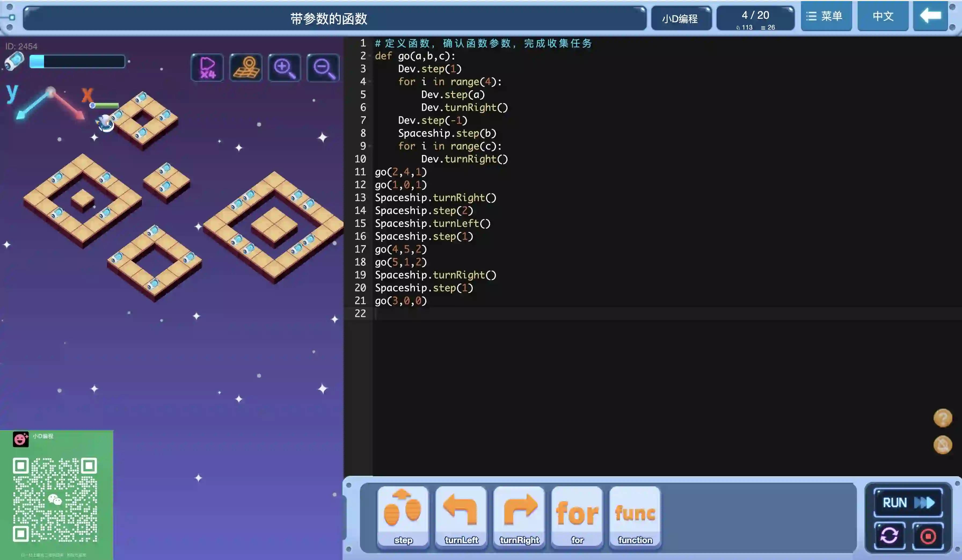The width and height of the screenshot is (962, 560).
Task: Zoom out of the game map
Action: (x=323, y=68)
